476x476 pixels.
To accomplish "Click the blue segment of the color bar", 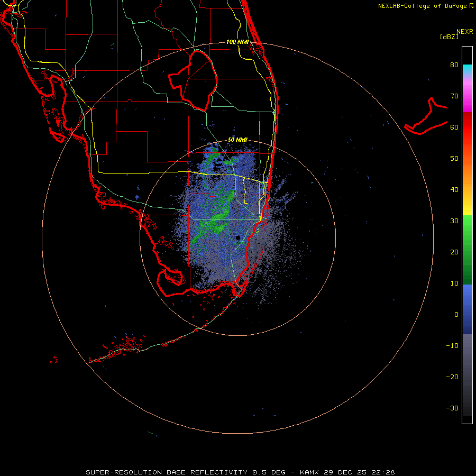I will 467,308.
